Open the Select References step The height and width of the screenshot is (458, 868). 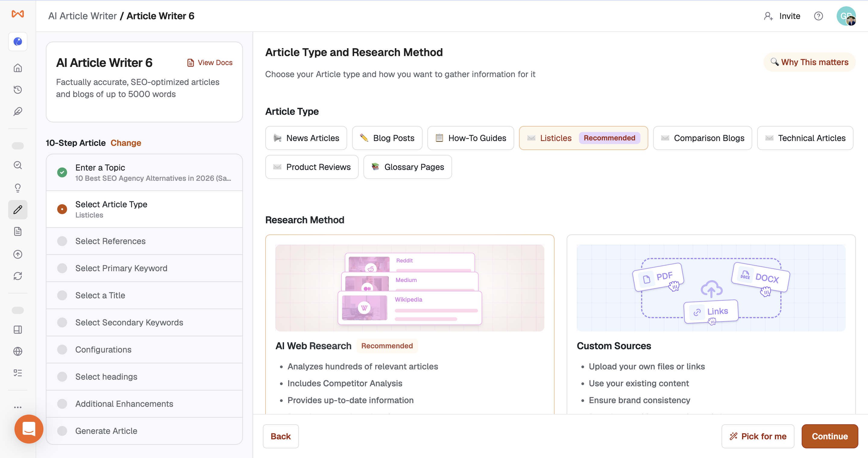click(x=144, y=241)
